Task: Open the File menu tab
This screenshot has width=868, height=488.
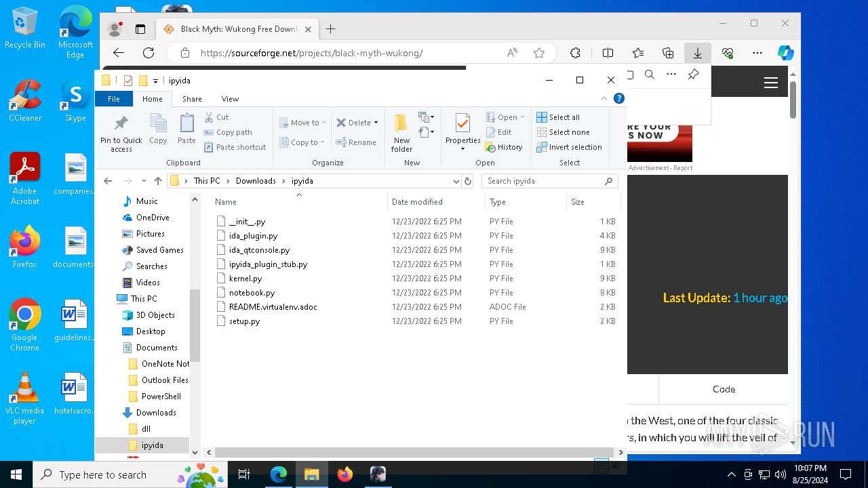Action: click(113, 99)
